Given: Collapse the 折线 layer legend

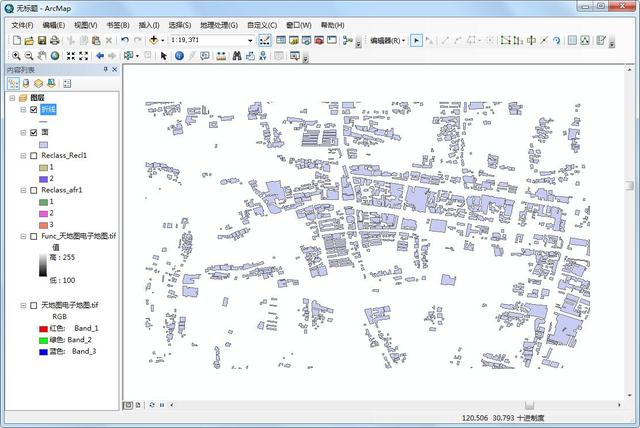Looking at the screenshot, I should [x=23, y=109].
